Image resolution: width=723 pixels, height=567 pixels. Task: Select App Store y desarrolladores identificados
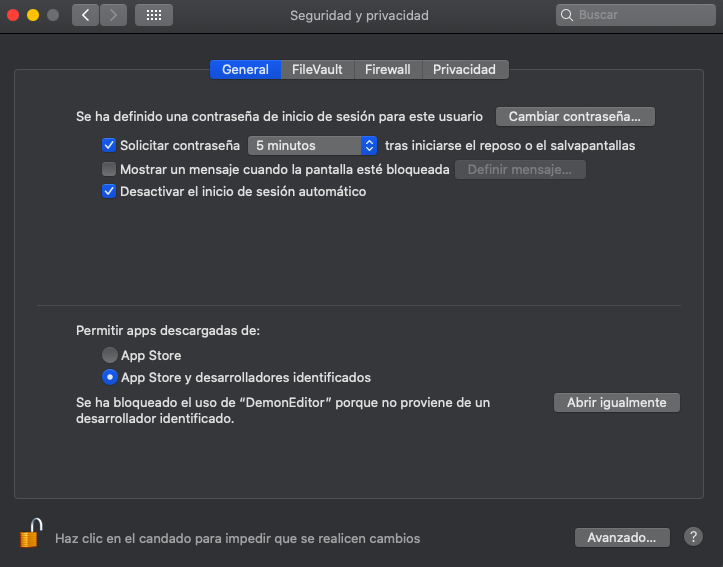pyautogui.click(x=110, y=378)
